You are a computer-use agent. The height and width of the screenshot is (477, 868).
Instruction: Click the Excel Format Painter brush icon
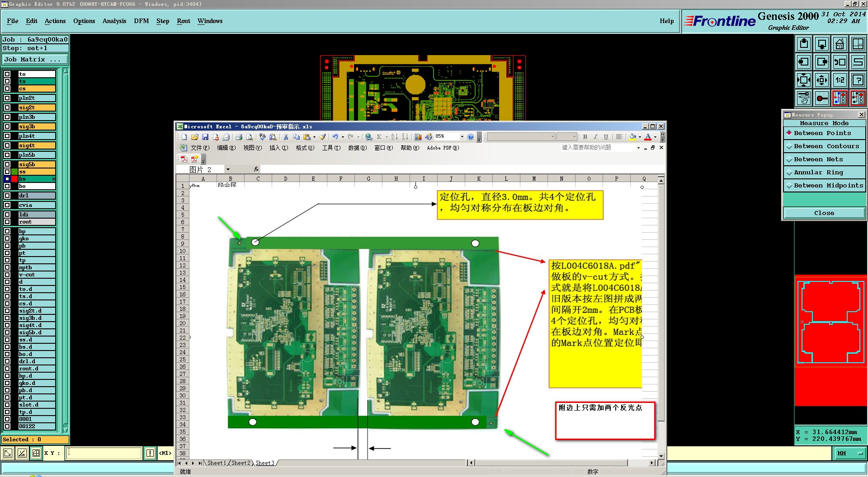(322, 137)
